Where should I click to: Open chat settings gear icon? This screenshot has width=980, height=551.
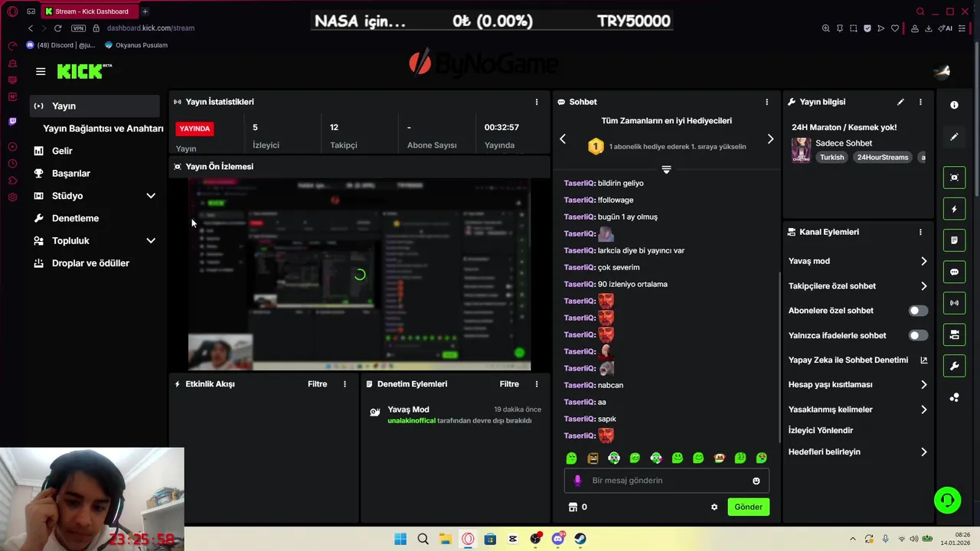714,507
